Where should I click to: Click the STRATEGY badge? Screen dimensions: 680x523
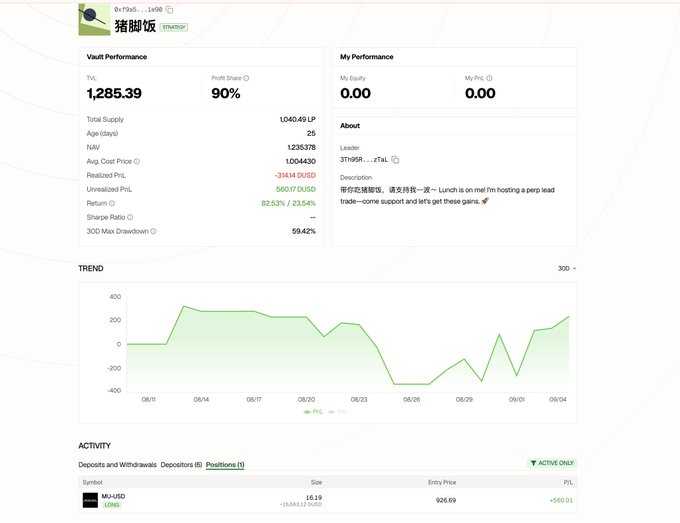[x=173, y=27]
